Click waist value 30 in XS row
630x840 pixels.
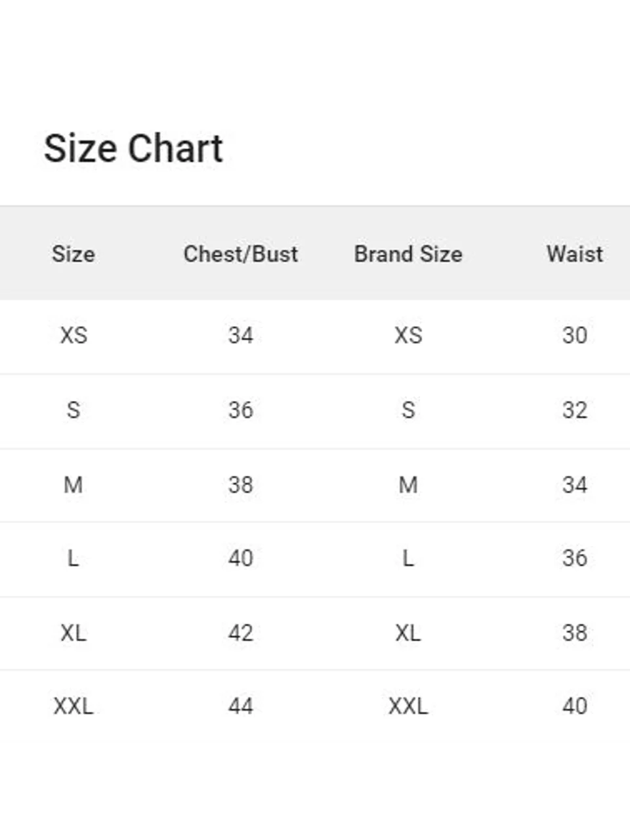[x=575, y=335]
